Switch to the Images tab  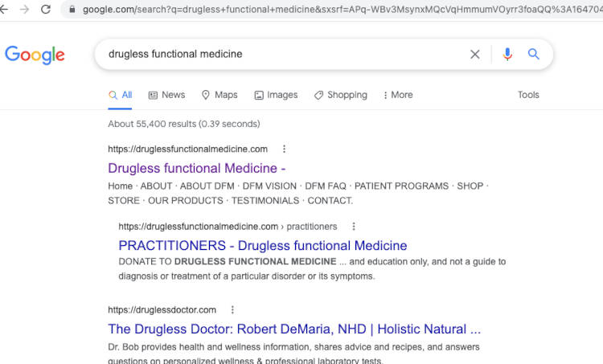(x=276, y=95)
